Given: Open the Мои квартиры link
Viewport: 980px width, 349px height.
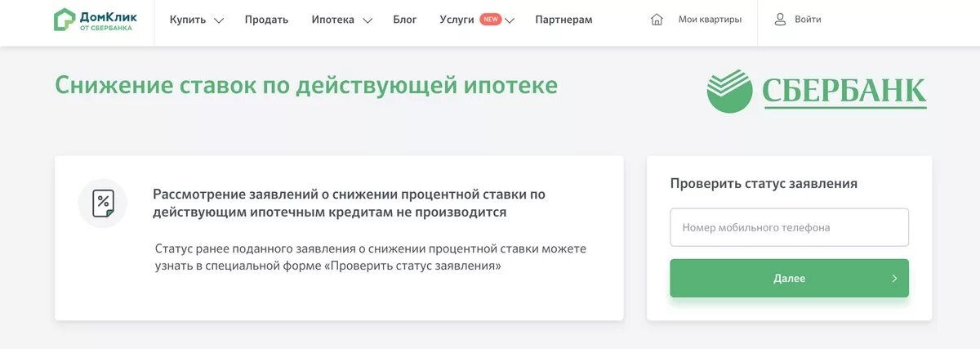Looking at the screenshot, I should (710, 20).
